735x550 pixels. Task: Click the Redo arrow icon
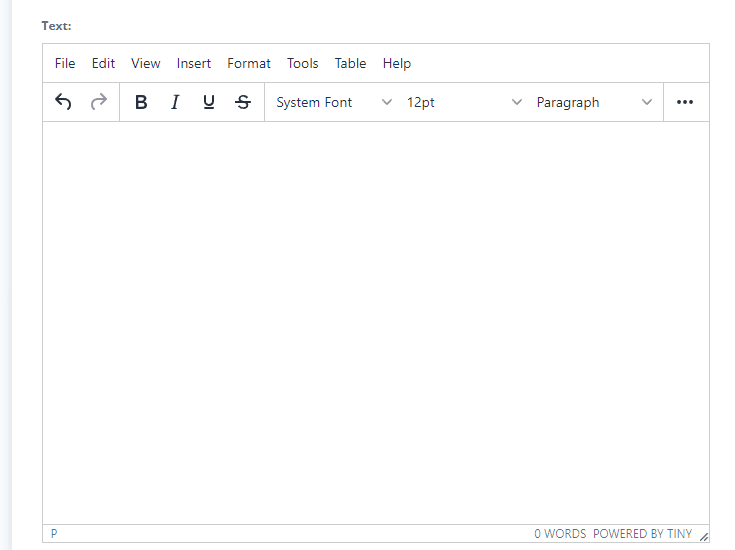pos(98,102)
